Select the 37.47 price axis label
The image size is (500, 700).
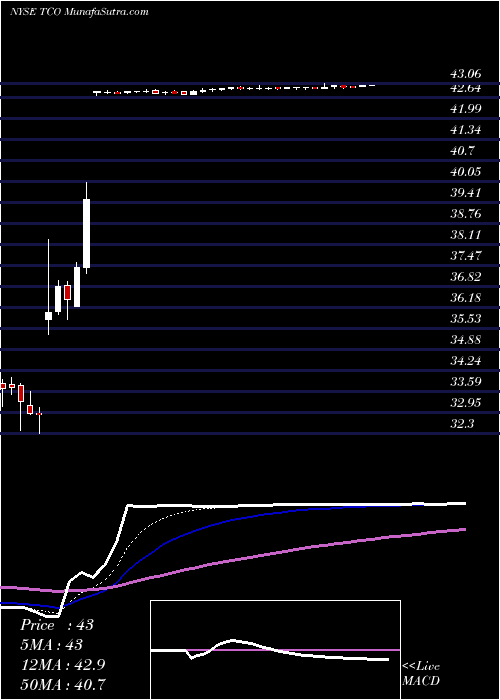[466, 256]
